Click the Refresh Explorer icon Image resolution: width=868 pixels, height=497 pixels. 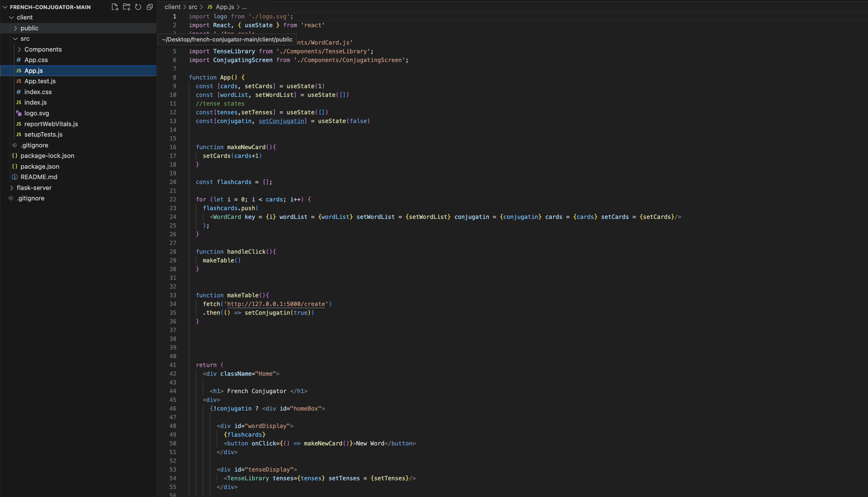click(x=138, y=7)
